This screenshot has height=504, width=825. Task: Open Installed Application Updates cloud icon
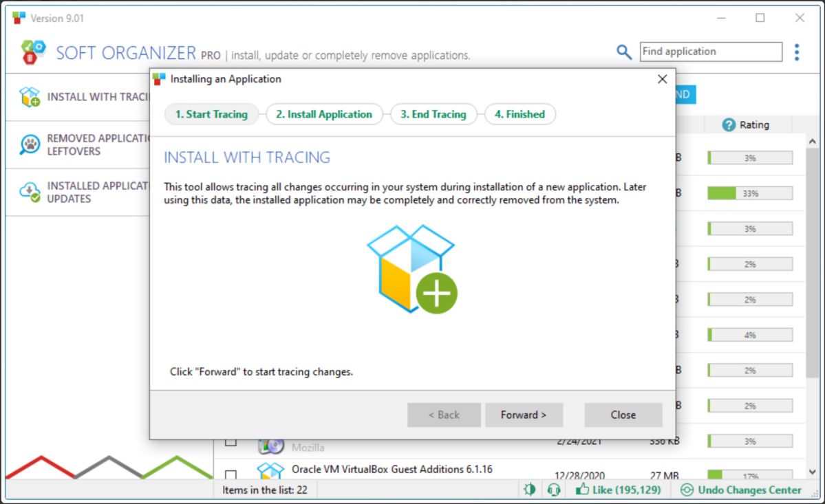click(x=30, y=192)
